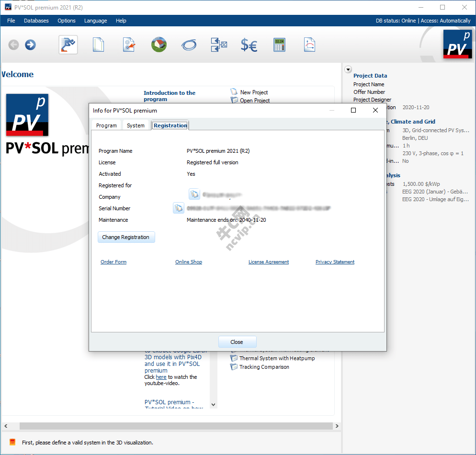This screenshot has height=455, width=476.
Task: Open the 3D visualization house icon
Action: pos(159,45)
